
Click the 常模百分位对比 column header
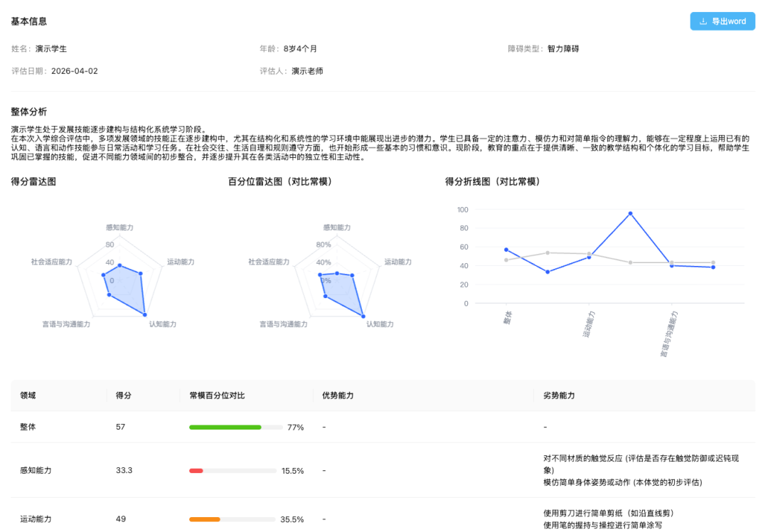(x=217, y=395)
